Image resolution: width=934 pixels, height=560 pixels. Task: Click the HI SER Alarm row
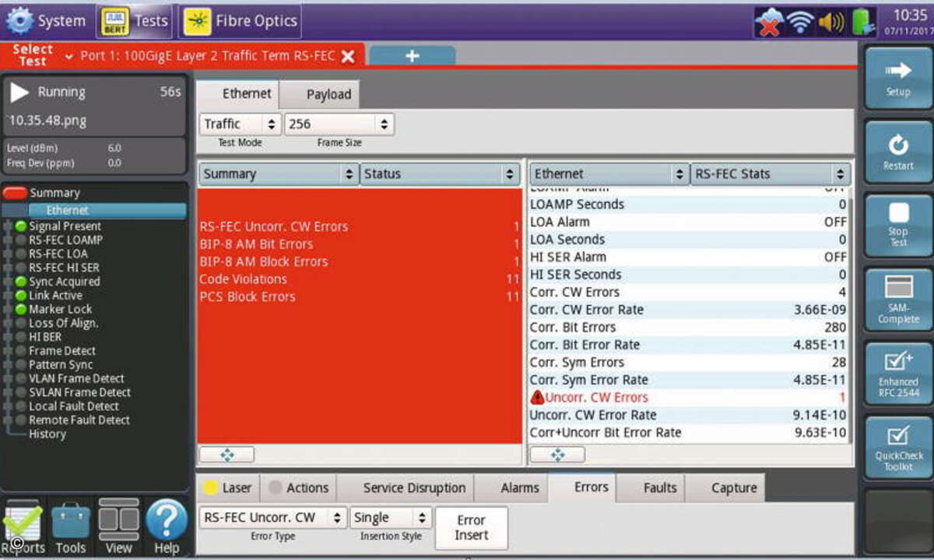click(688, 257)
